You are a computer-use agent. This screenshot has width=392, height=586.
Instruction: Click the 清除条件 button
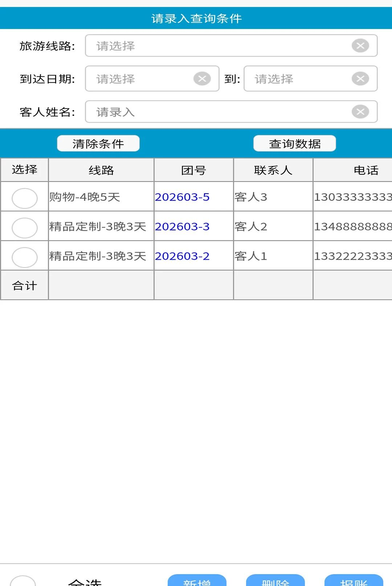pos(98,144)
